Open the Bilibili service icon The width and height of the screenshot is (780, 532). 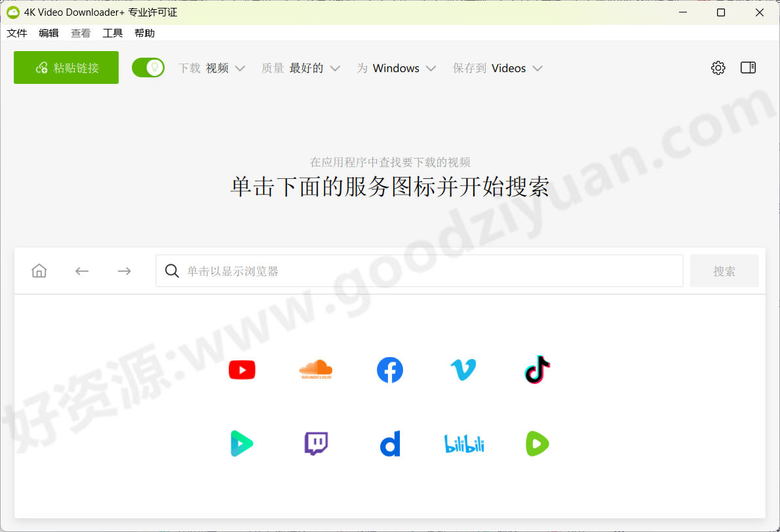coord(463,444)
